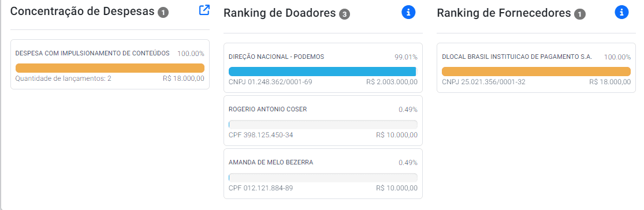Click CNPJ 01.248.362/0001-69 text

[x=270, y=82]
